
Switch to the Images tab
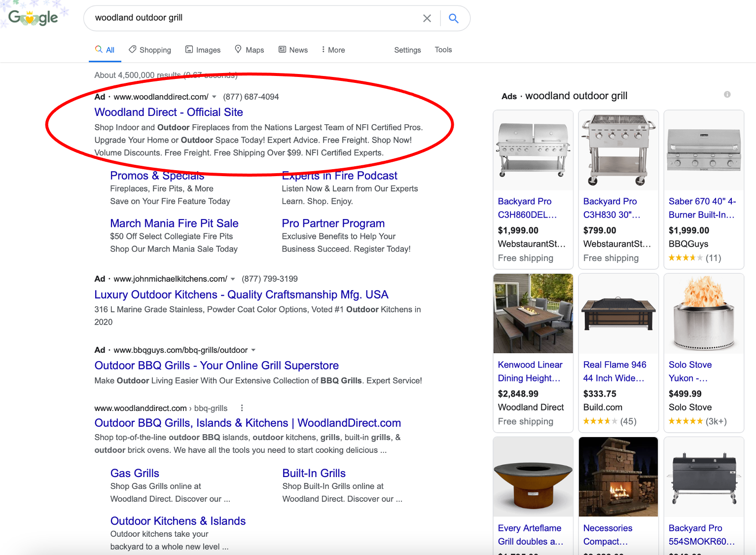click(203, 50)
